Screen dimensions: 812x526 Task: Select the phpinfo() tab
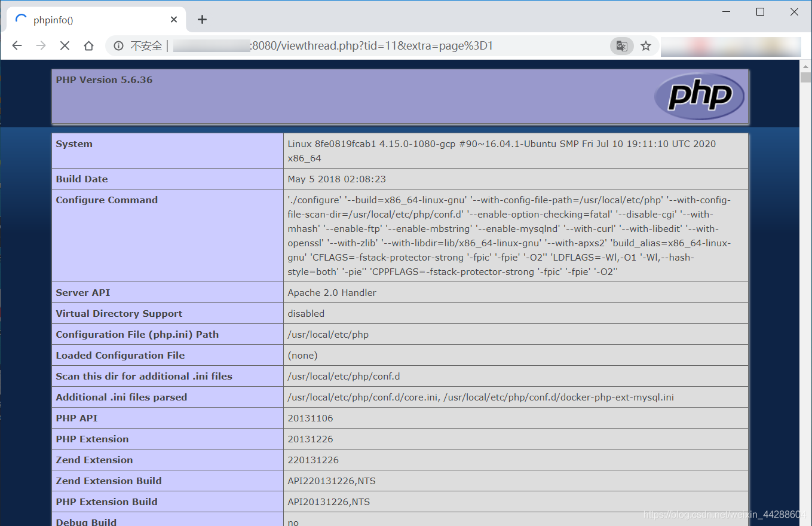click(x=96, y=20)
